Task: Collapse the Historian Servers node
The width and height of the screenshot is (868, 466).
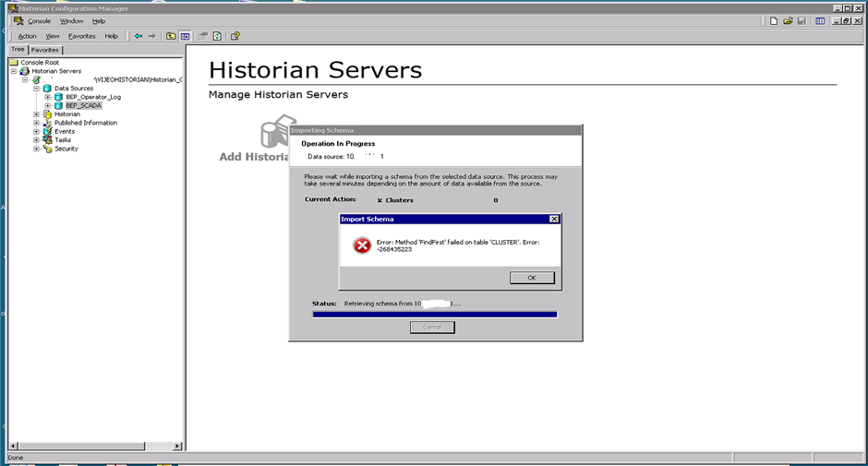Action: [x=14, y=71]
